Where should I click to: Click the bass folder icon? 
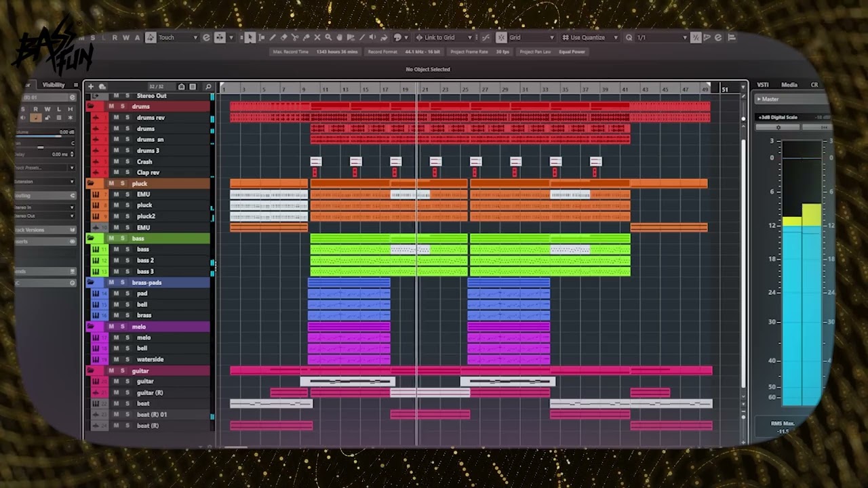[x=91, y=239]
